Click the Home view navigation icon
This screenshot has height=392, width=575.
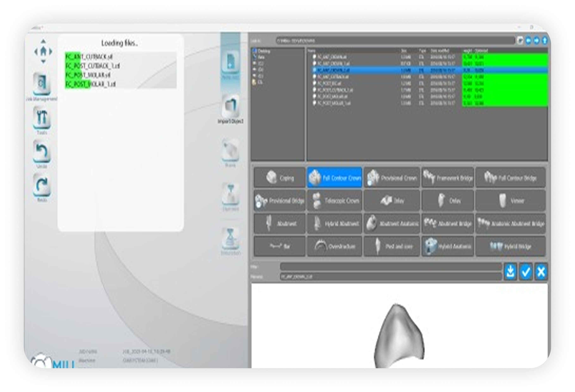point(43,51)
